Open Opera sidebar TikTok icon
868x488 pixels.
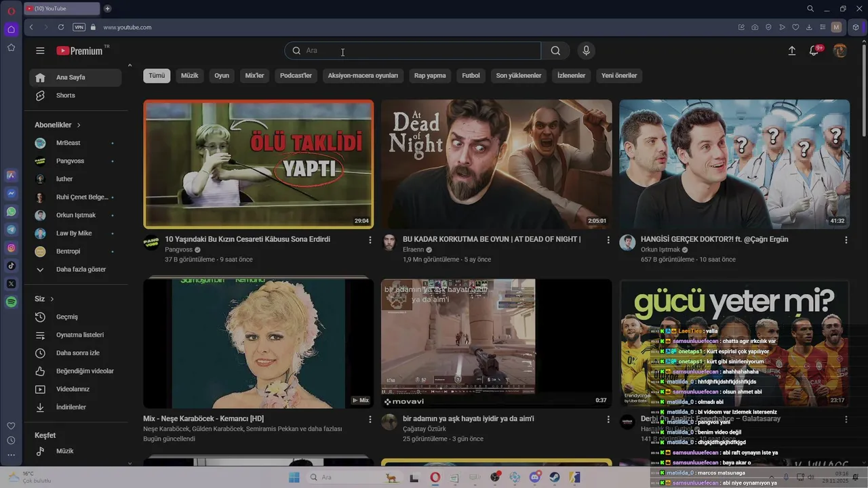click(11, 266)
